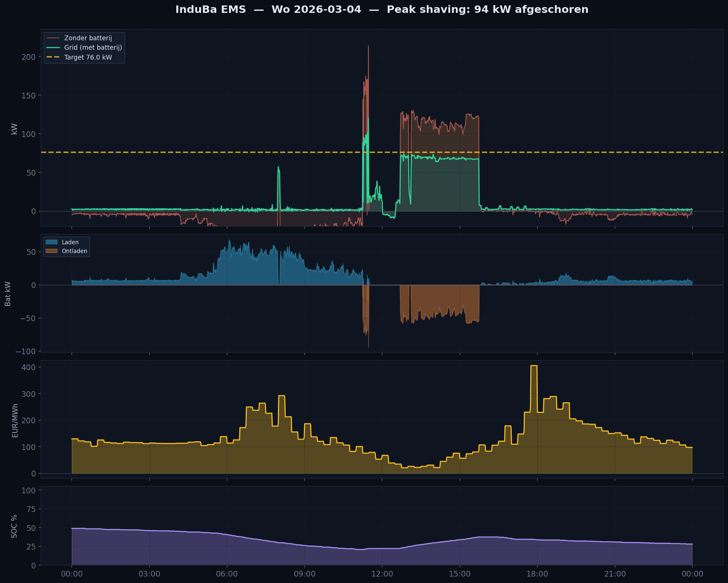Click the blue Laden legend swatch
The image size is (728, 583).
pos(51,242)
